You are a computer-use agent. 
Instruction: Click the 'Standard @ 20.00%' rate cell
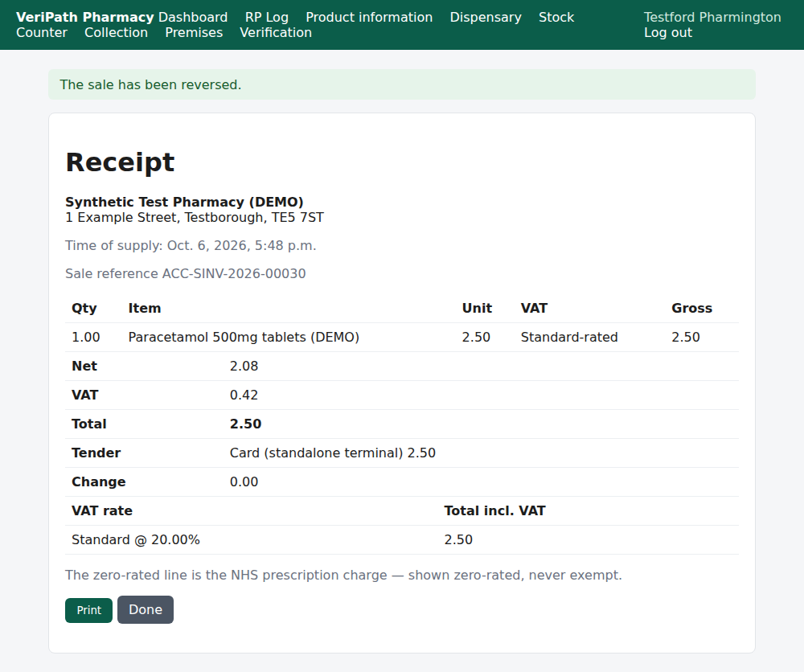click(135, 539)
